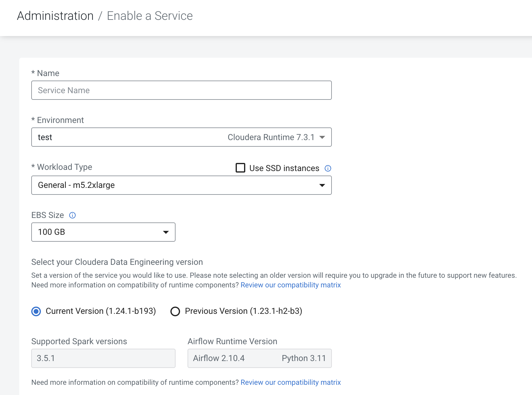Click the Supported Spark versions 3.5.1 field
This screenshot has height=395, width=532.
[103, 358]
